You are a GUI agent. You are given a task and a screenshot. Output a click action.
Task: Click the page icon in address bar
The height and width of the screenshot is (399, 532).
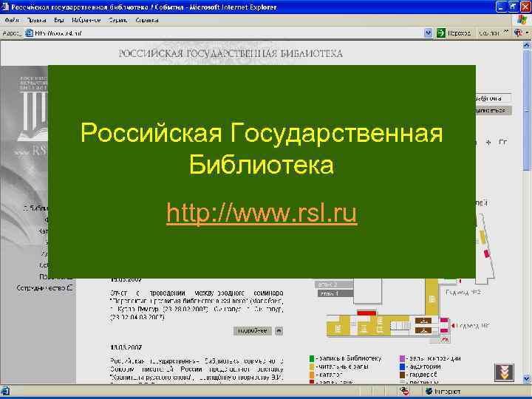pos(29,33)
